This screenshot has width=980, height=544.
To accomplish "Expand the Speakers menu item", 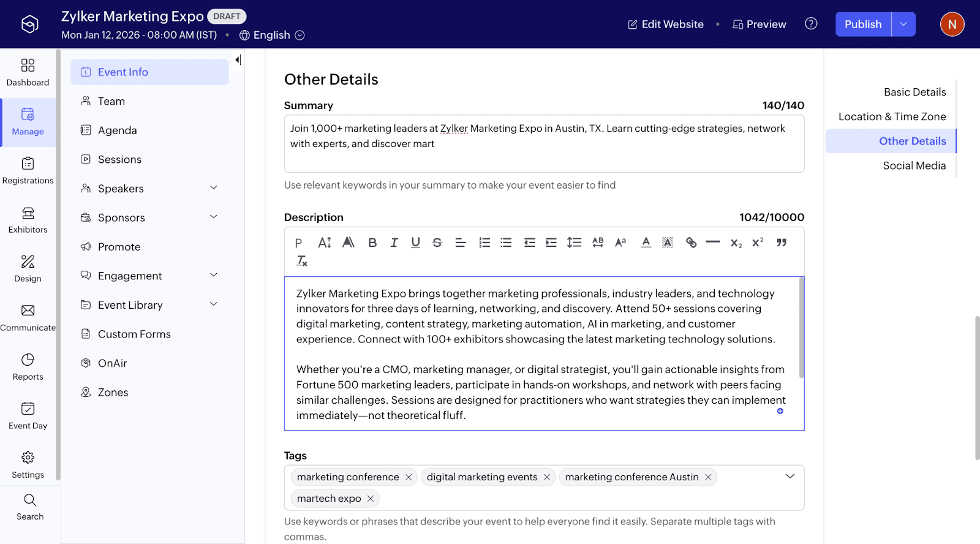I will [x=213, y=187].
